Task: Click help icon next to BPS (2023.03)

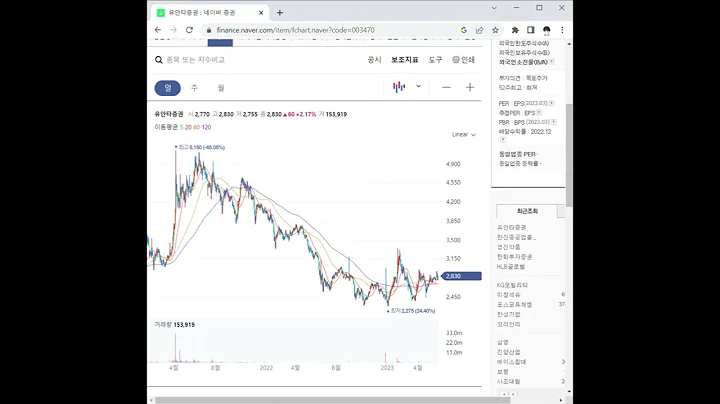Action: (x=554, y=122)
